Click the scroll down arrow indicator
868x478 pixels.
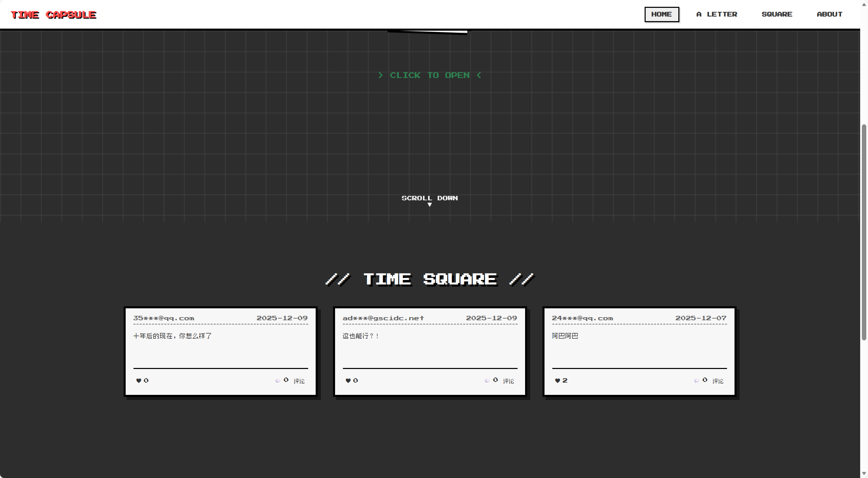coord(430,205)
